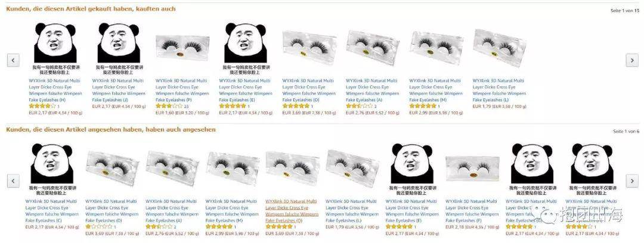Click next arrow in 'gekauft haben' carousel
This screenshot has width=644, height=243.
click(631, 60)
